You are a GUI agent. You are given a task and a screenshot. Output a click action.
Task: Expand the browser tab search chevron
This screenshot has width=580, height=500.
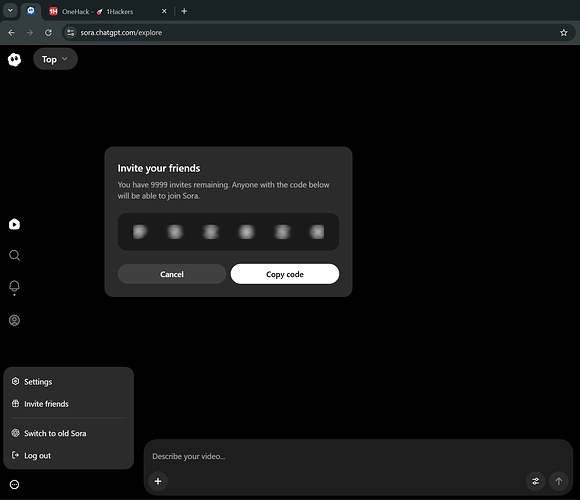10,10
